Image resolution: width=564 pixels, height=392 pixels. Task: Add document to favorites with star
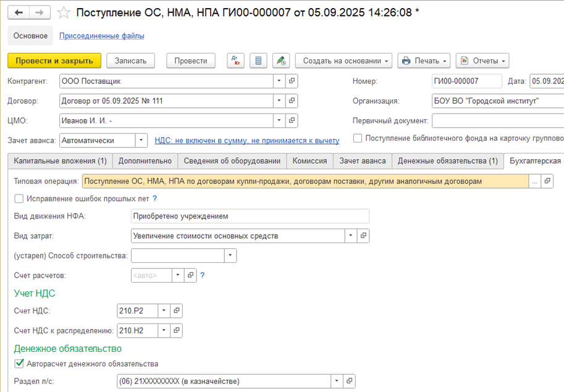[64, 12]
